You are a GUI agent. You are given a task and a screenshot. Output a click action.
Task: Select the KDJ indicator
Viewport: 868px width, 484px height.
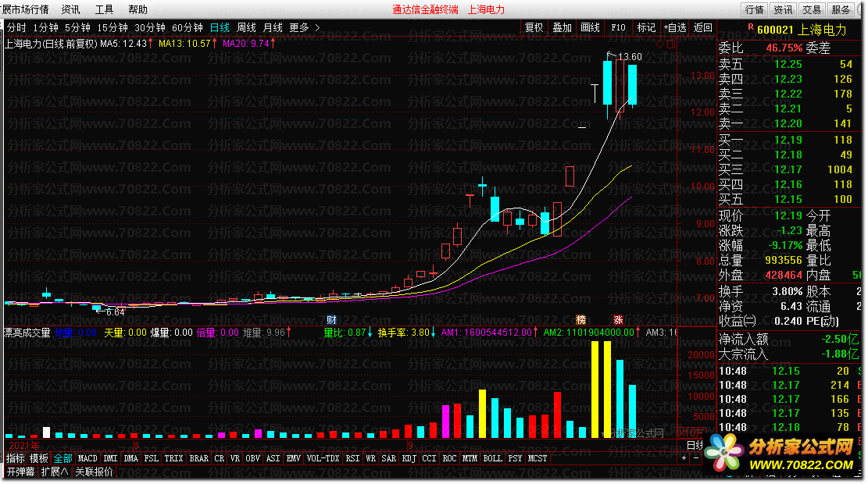click(409, 458)
